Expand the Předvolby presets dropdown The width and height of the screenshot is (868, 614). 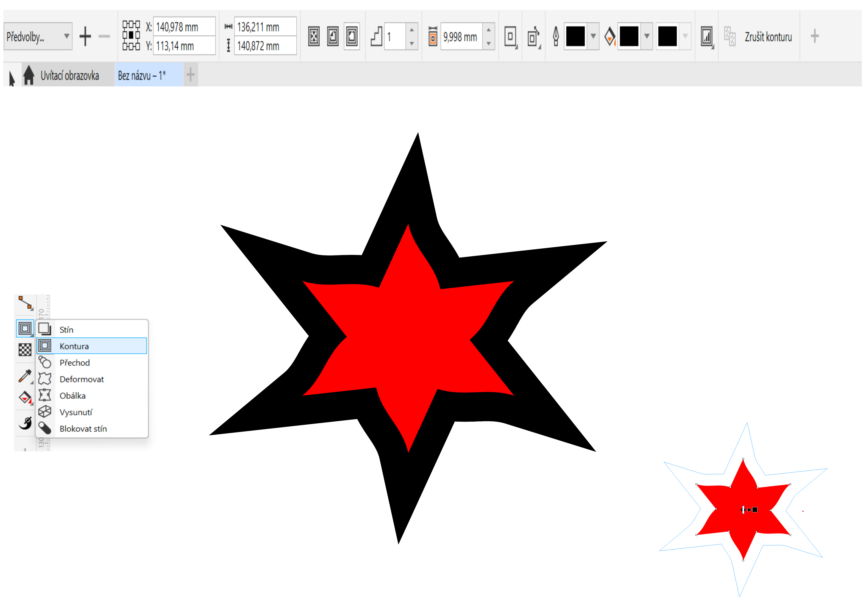67,36
